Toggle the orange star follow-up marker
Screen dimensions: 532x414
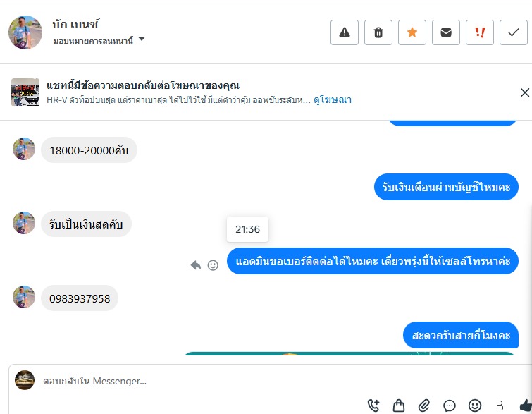click(412, 32)
